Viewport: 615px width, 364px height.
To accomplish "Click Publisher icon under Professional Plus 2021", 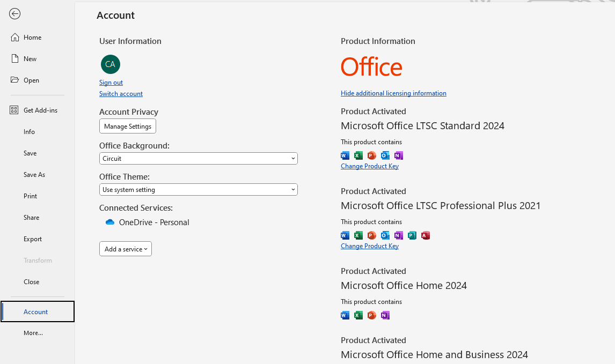I will click(412, 235).
